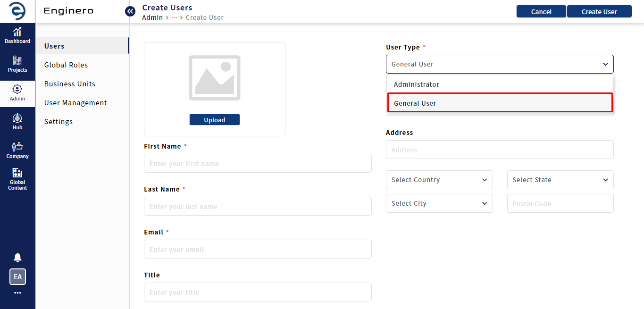This screenshot has height=309, width=644.
Task: Choose General User from the list
Action: 500,103
